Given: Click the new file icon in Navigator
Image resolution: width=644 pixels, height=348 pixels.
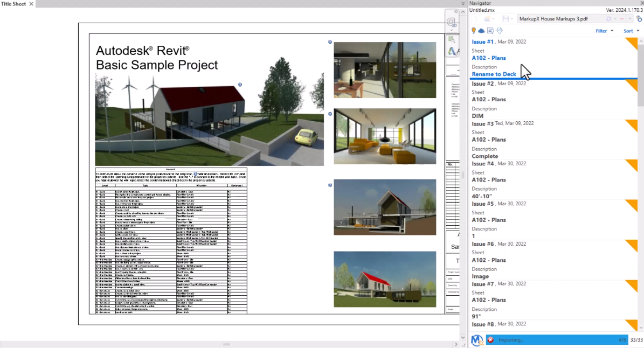Looking at the screenshot, I should click(x=475, y=19).
